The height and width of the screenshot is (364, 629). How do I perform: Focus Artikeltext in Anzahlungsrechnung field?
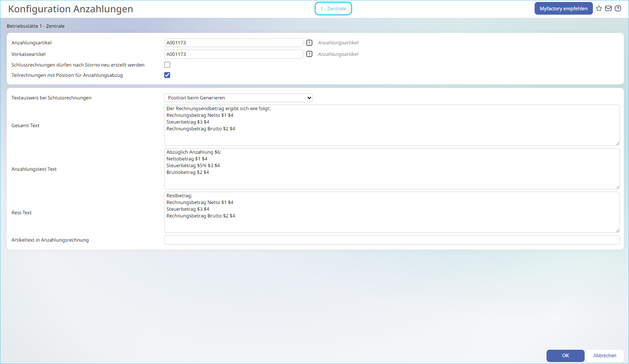point(392,240)
